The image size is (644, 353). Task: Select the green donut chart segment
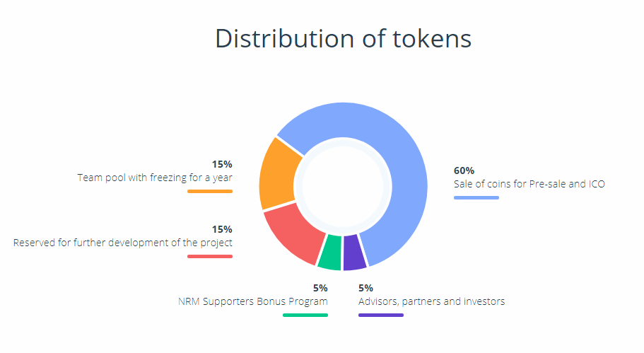[x=330, y=253]
